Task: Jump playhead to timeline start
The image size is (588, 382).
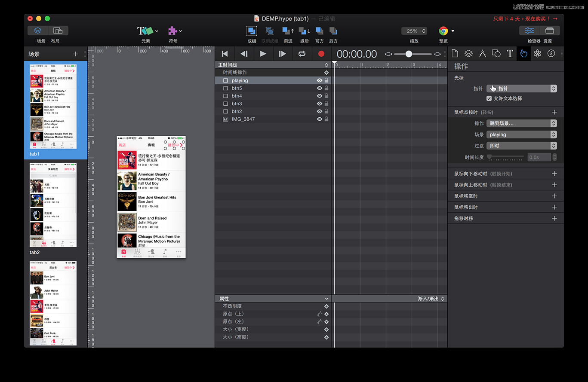Action: (225, 54)
